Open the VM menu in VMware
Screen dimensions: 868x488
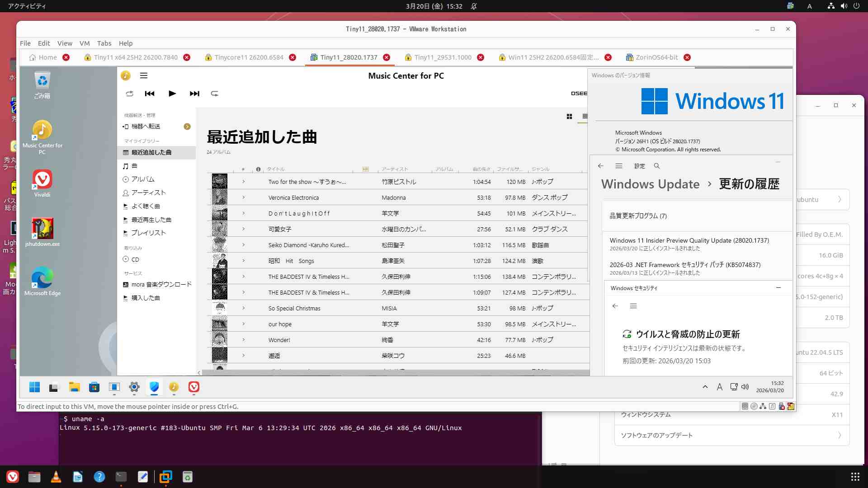coord(85,43)
